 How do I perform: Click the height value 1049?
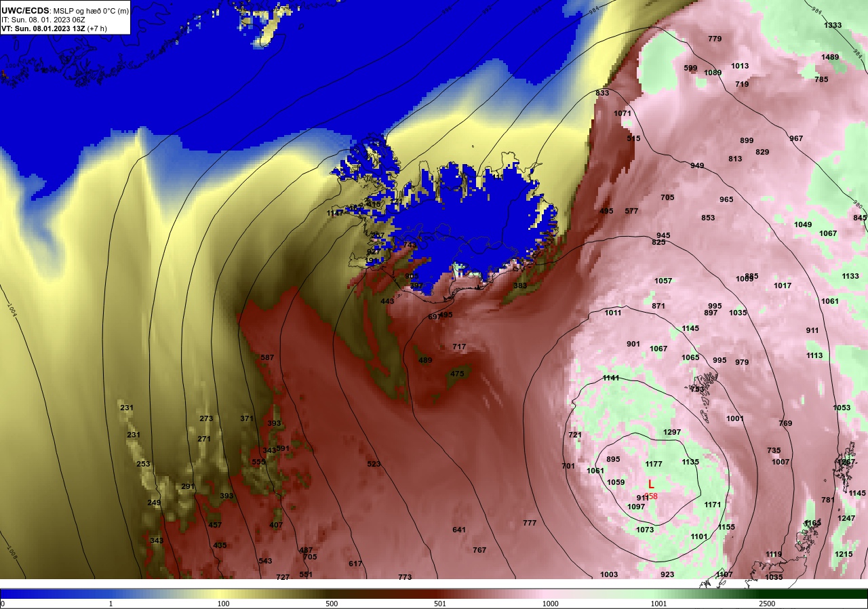[803, 224]
